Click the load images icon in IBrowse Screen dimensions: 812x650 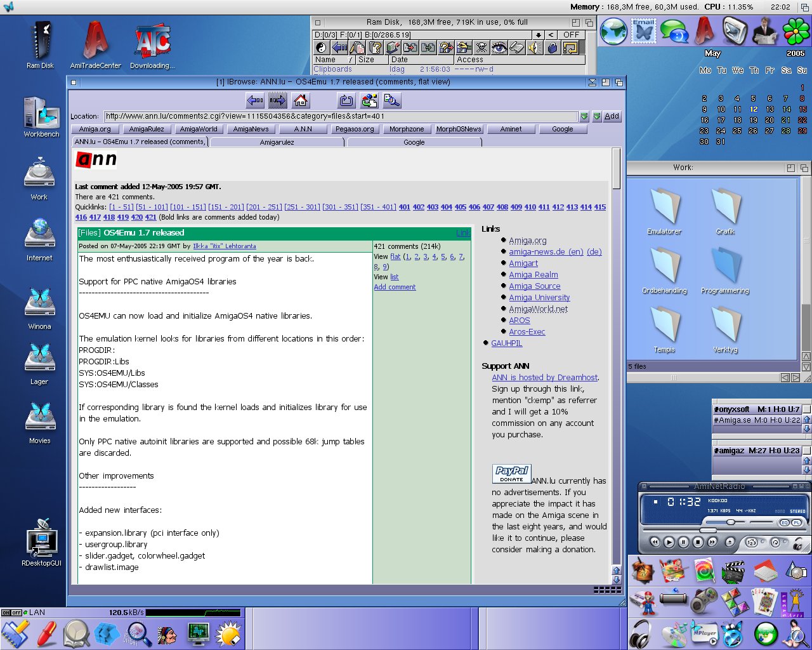[x=369, y=100]
